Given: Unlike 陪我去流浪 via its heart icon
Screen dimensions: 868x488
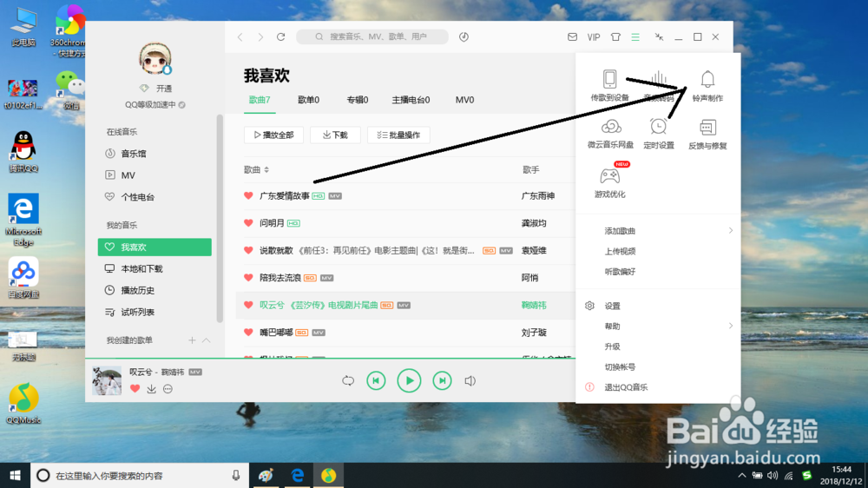Looking at the screenshot, I should pyautogui.click(x=248, y=278).
